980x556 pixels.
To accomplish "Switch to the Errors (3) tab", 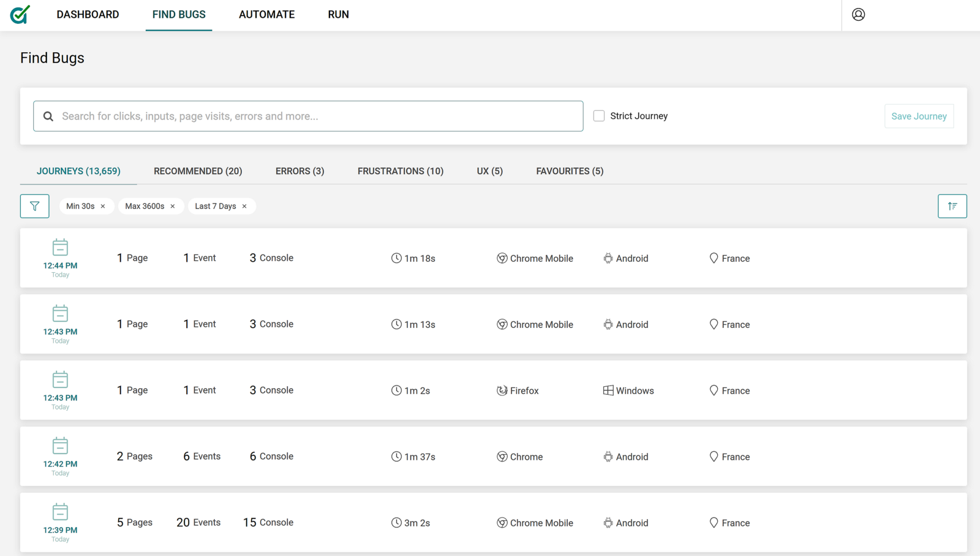I will coord(300,171).
